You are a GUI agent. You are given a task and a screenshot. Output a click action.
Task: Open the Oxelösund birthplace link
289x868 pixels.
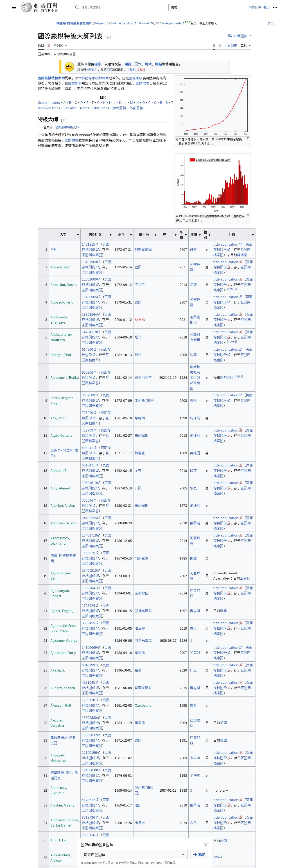pyautogui.click(x=143, y=705)
